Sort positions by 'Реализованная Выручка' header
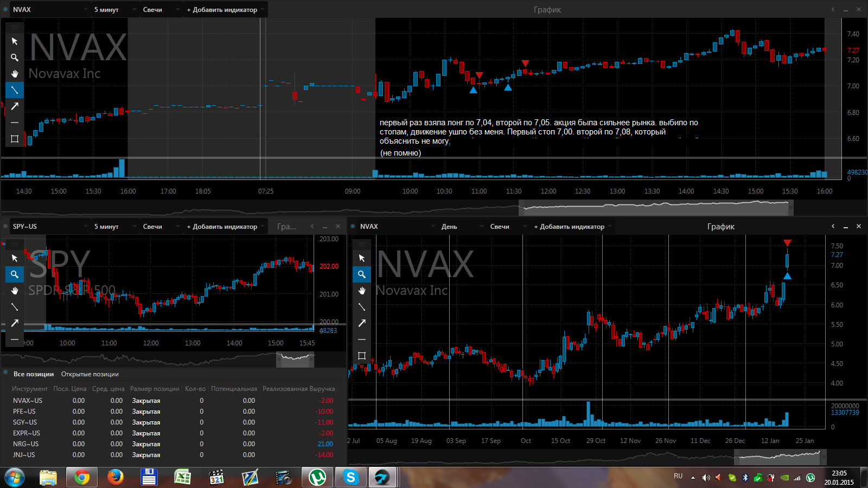 [298, 389]
